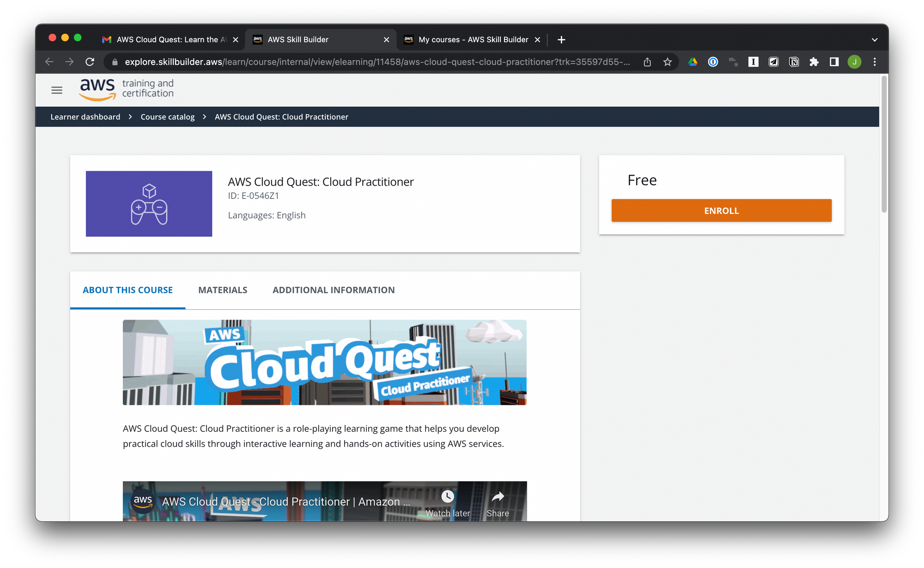Open the About This Course tab
This screenshot has width=924, height=568.
click(128, 290)
